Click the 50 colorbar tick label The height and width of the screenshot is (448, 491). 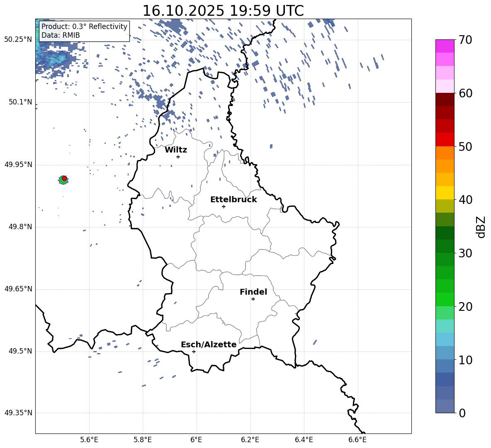[x=465, y=146]
